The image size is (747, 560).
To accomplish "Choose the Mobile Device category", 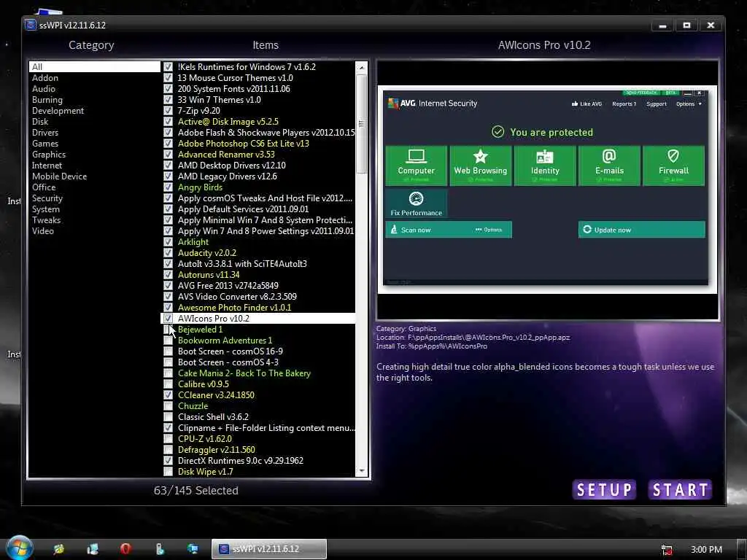I will click(60, 176).
